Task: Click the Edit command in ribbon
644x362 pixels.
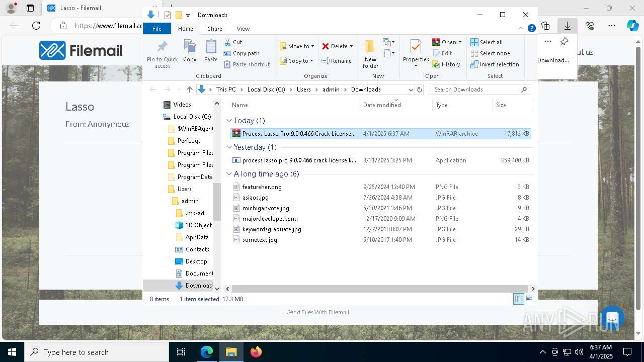Action: 442,53
